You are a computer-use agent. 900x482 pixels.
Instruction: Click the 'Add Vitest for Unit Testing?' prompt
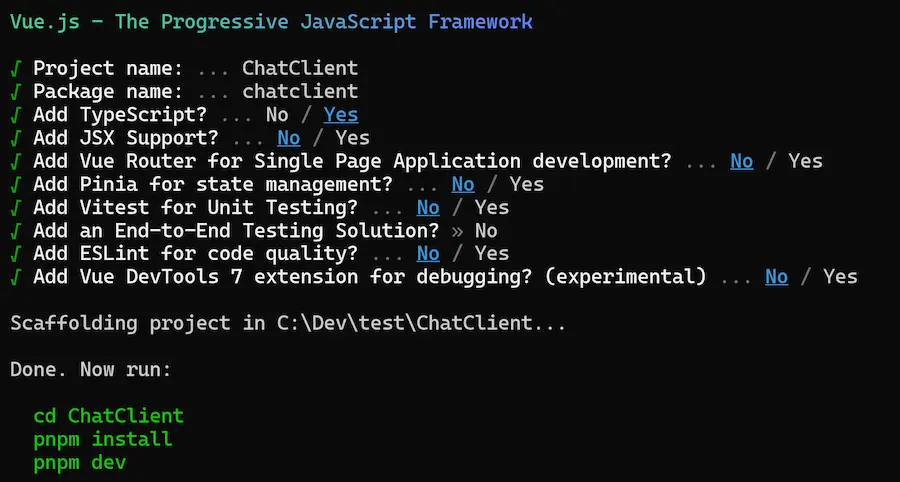tap(195, 208)
